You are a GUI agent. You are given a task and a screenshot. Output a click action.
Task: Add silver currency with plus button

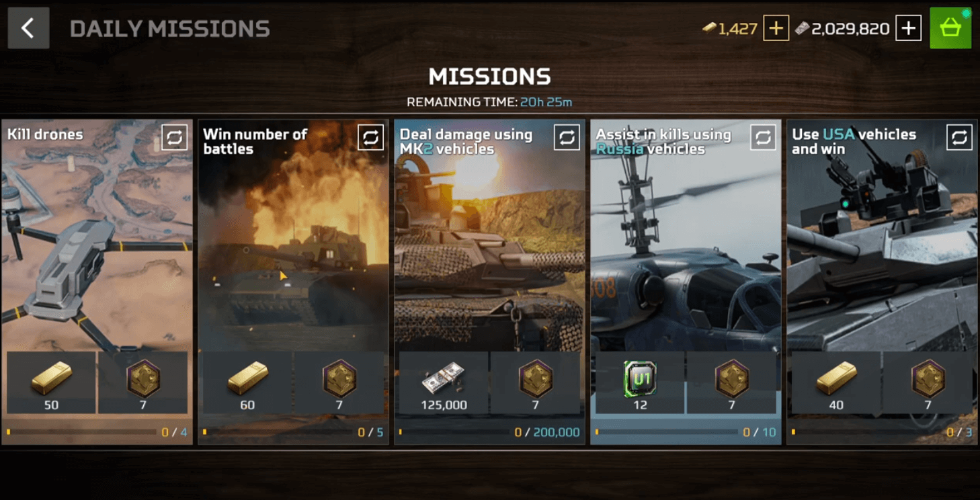coord(909,28)
